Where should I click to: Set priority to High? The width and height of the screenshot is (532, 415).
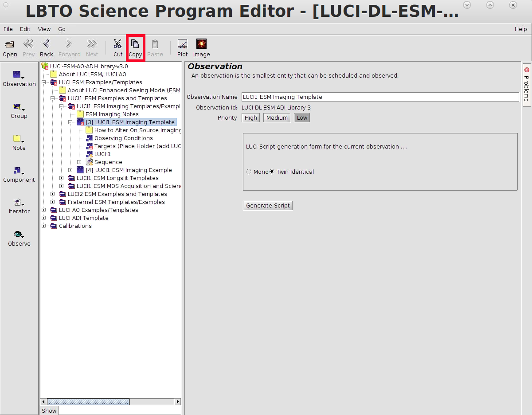point(250,117)
